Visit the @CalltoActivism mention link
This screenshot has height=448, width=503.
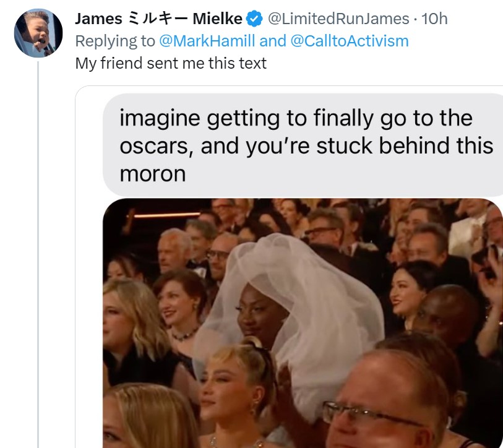[x=351, y=41]
